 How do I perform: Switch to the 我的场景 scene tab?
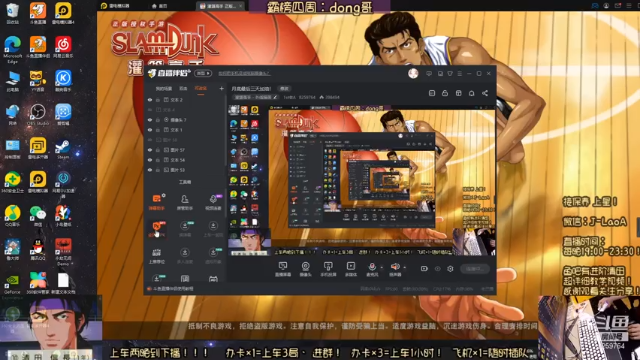[164, 89]
